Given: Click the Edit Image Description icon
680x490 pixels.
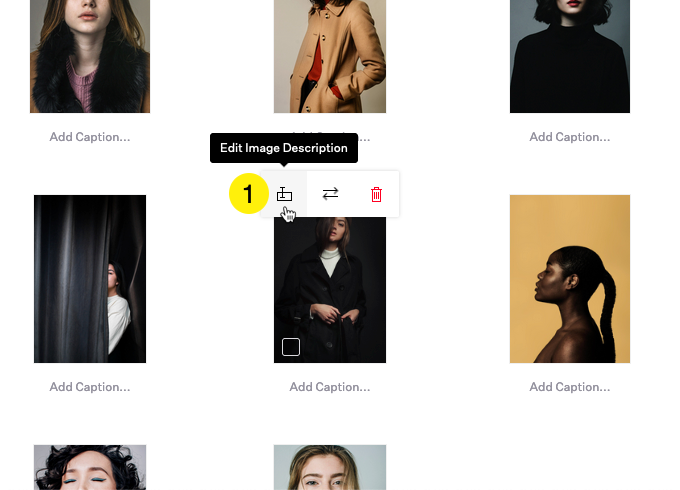Looking at the screenshot, I should pos(284,194).
